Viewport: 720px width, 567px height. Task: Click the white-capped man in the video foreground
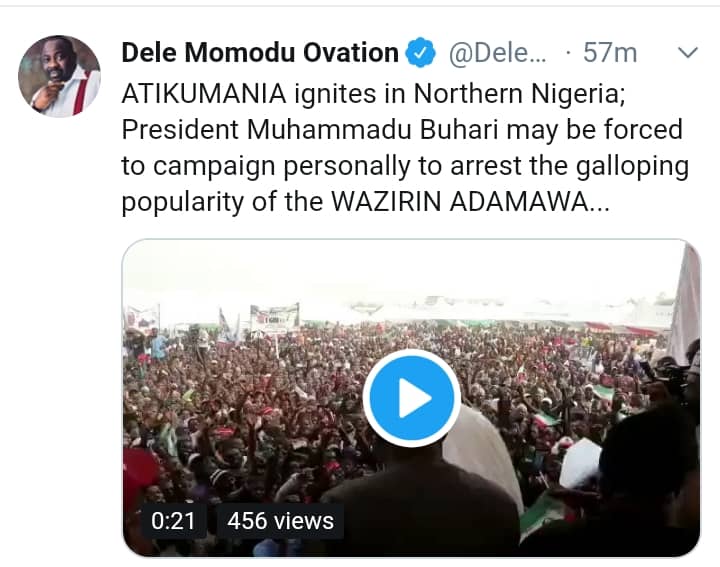tap(483, 448)
